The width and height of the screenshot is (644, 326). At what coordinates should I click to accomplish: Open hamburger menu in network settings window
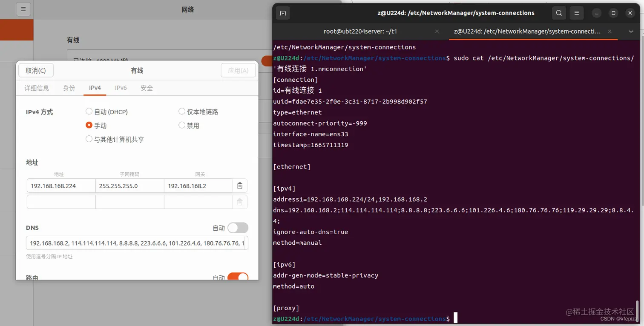23,9
